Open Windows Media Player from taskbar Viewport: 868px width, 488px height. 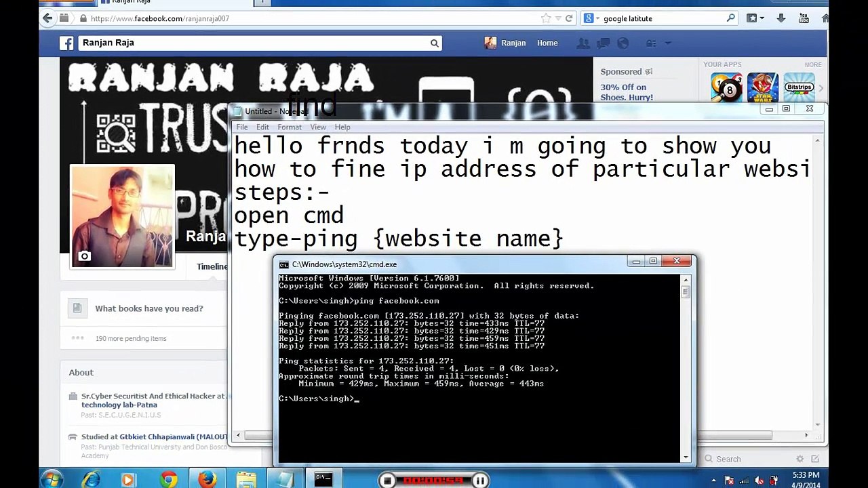point(128,480)
